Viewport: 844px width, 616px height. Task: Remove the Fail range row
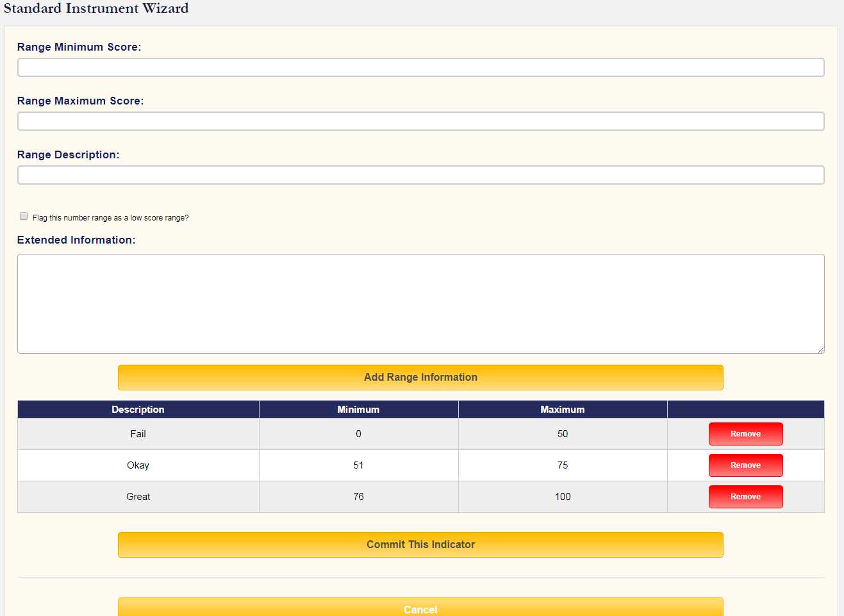coord(745,434)
